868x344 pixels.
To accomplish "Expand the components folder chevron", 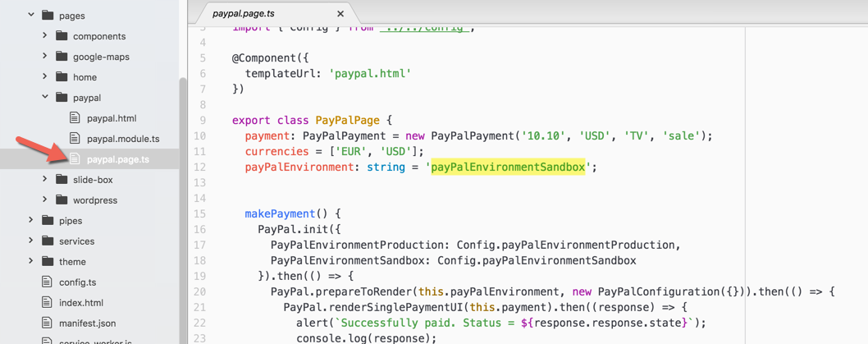I will [x=45, y=36].
